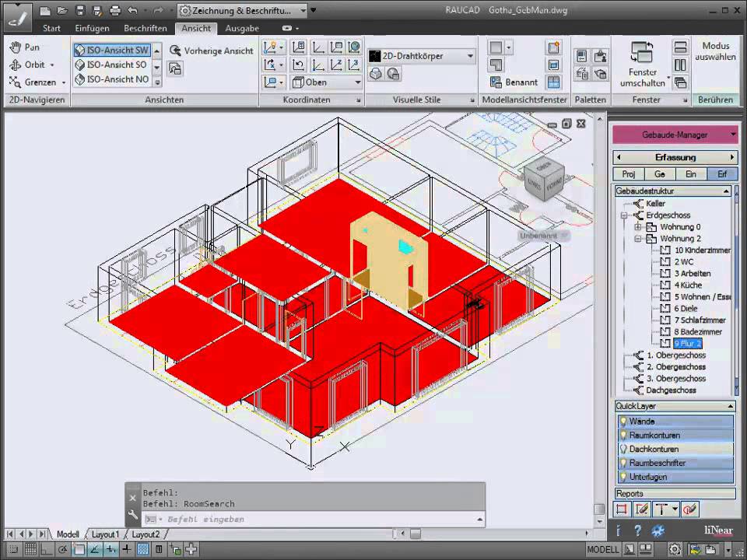This screenshot has height=560, width=747.
Task: Toggle ortho mode in status bar
Action: click(47, 549)
